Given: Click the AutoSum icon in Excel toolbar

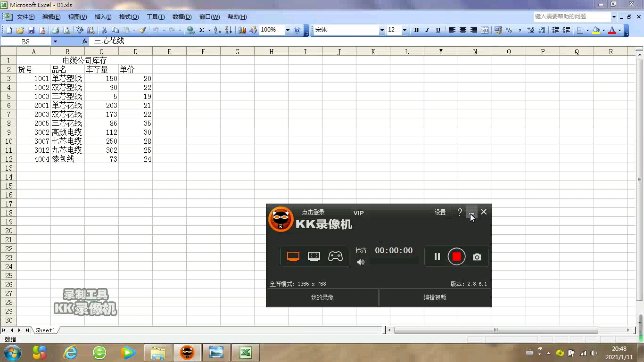Looking at the screenshot, I should pos(201,30).
